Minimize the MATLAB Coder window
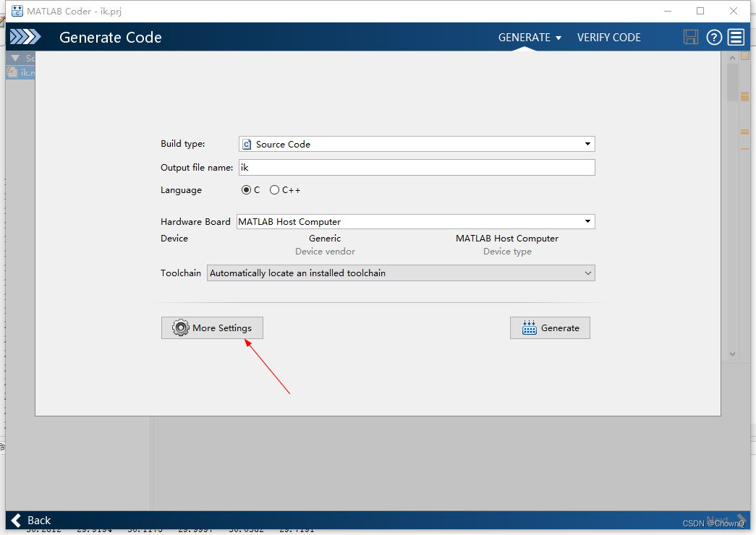The width and height of the screenshot is (756, 535). point(668,11)
